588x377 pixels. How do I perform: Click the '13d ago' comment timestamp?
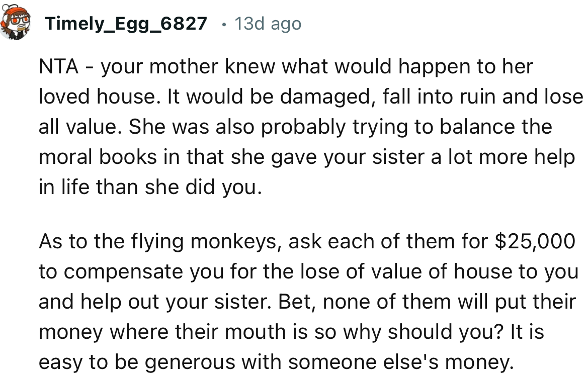(268, 24)
